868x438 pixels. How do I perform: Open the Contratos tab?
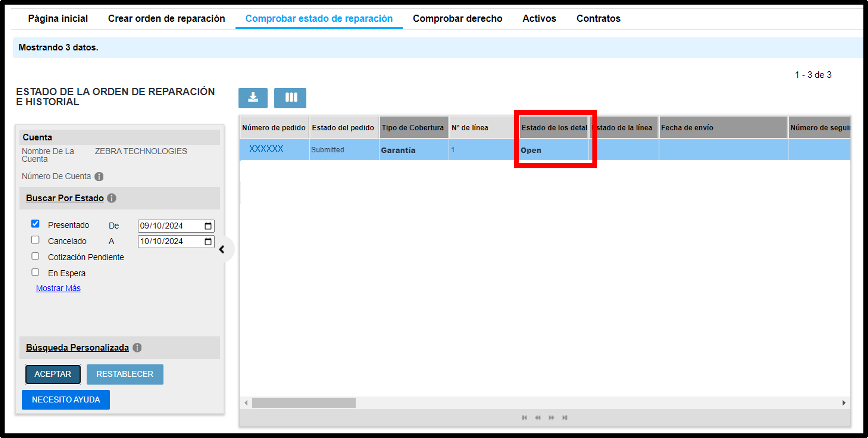click(598, 19)
